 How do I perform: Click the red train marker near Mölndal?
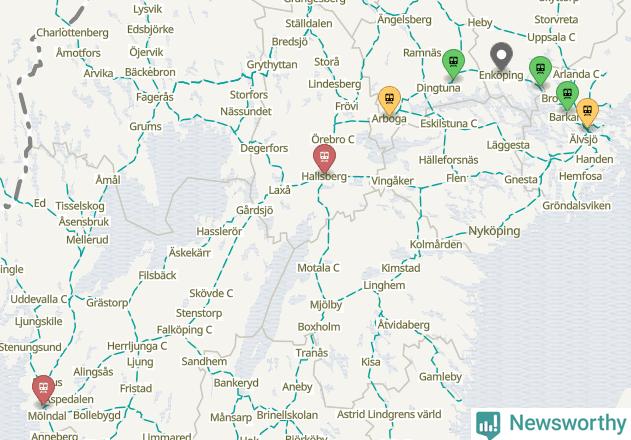pos(43,388)
